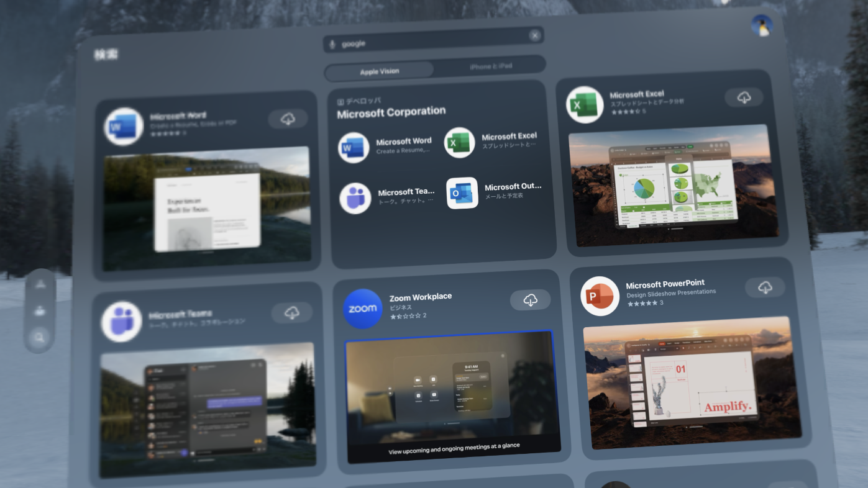Open the Arcade sidebar tab
The height and width of the screenshot is (488, 868).
(x=40, y=311)
